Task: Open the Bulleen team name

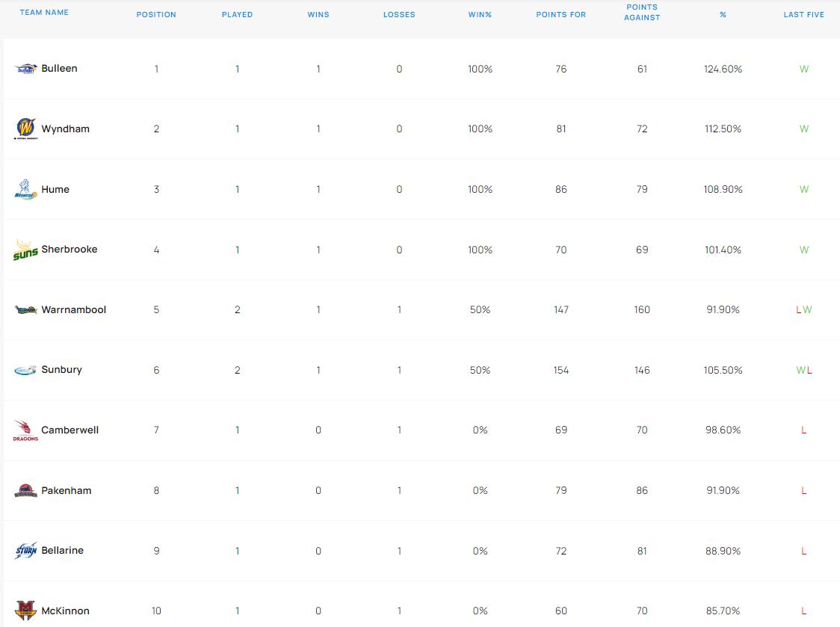Action: (60, 69)
